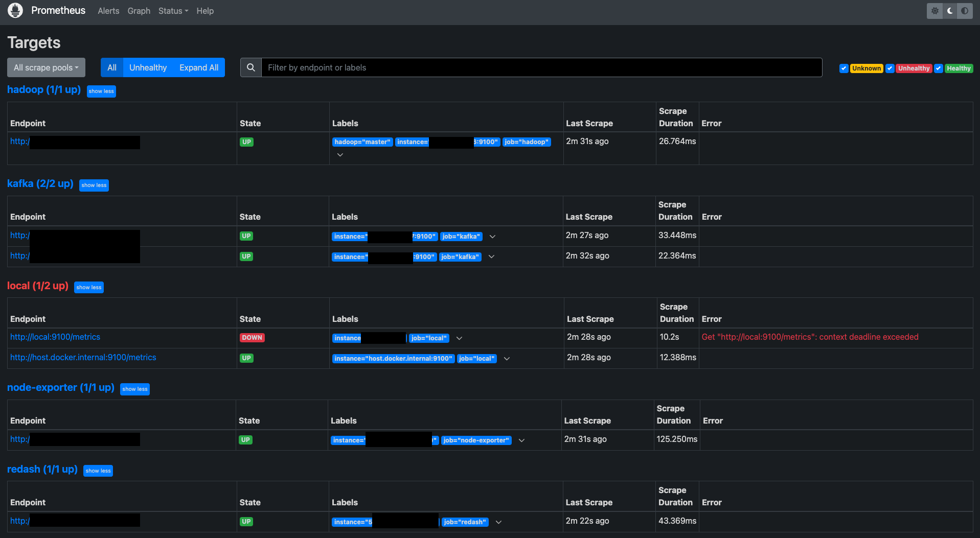Click the context deadline exceeded error text

810,337
